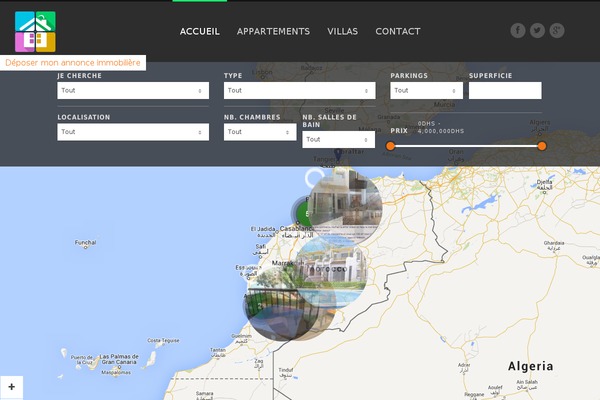Open the property photo bubble near Casablanca
600x400 pixels.
click(345, 206)
